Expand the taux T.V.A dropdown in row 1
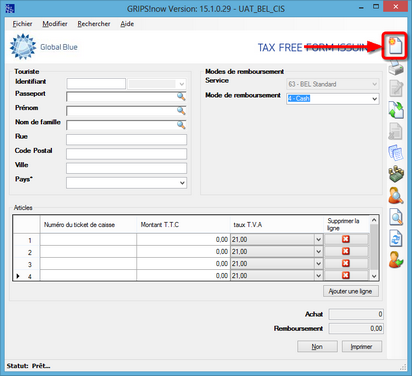 [x=319, y=239]
